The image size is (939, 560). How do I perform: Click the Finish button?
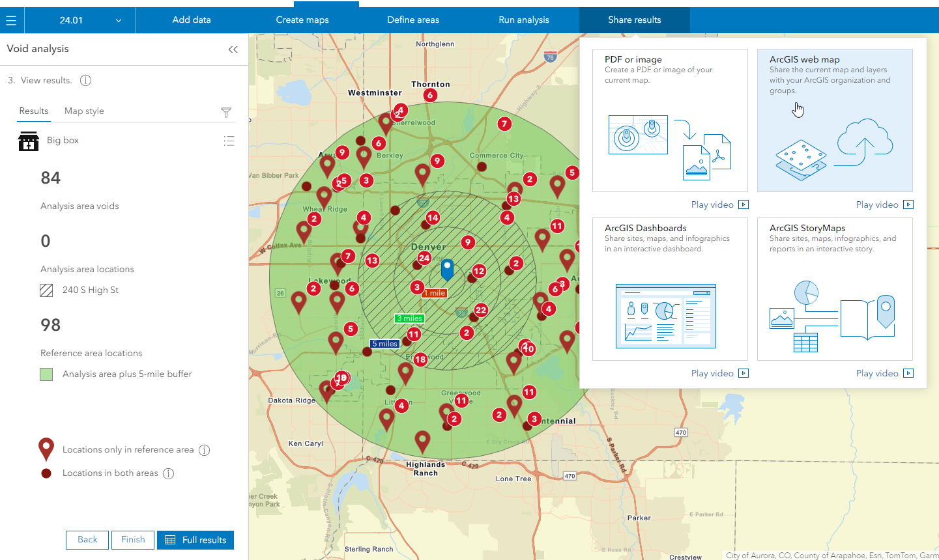132,540
